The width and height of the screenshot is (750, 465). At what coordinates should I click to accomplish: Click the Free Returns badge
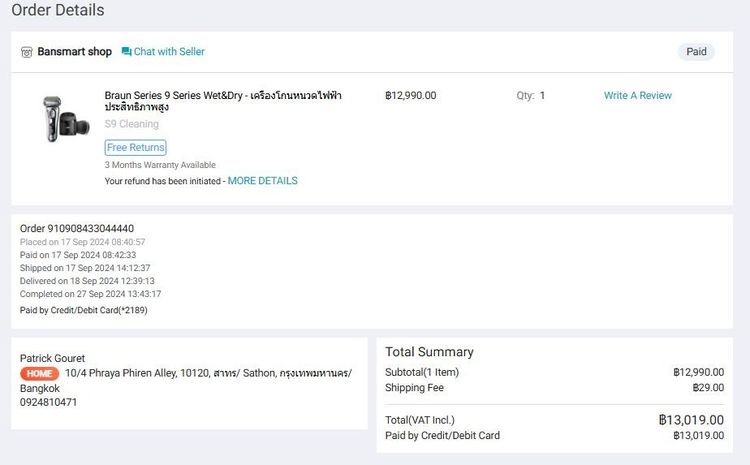pyautogui.click(x=135, y=147)
